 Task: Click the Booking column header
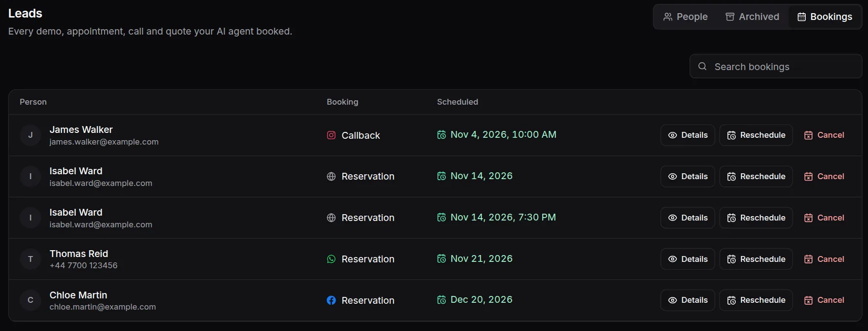click(x=342, y=102)
